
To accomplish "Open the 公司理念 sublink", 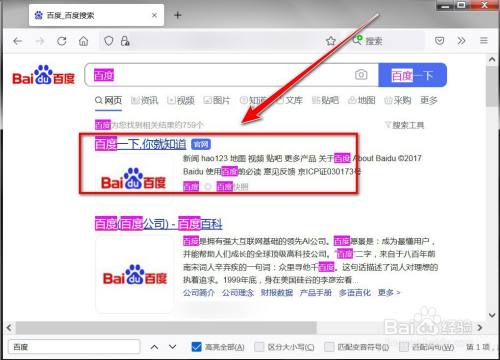I will tap(238, 293).
